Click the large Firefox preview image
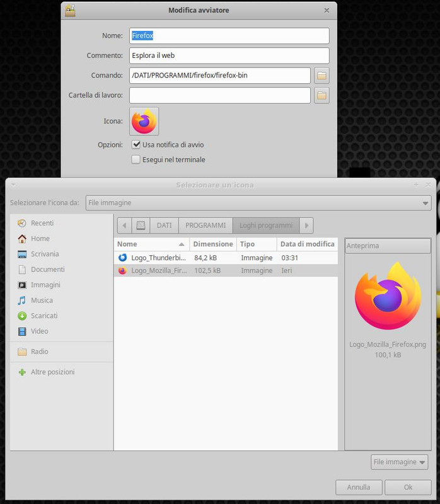 tap(388, 295)
